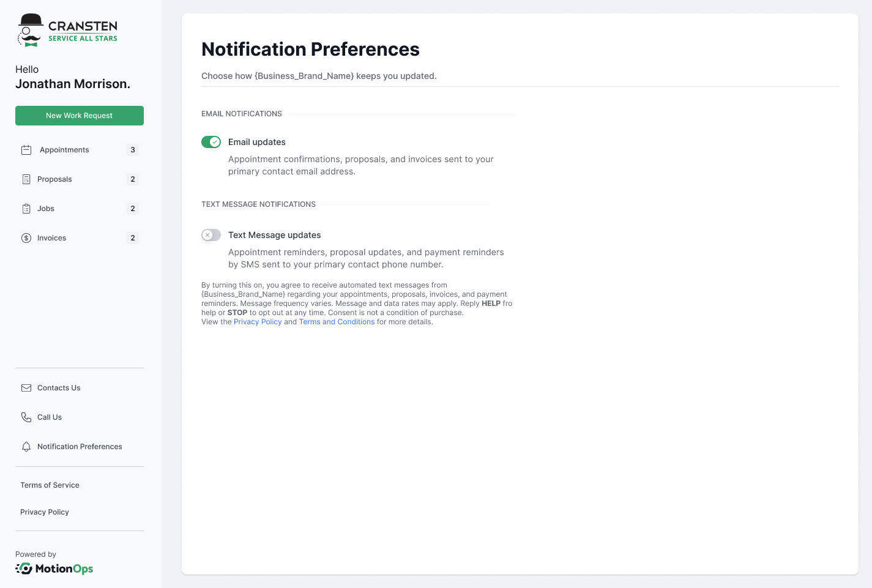The width and height of the screenshot is (872, 588).
Task: Click the sidebar Privacy Policy link
Action: pyautogui.click(x=45, y=512)
